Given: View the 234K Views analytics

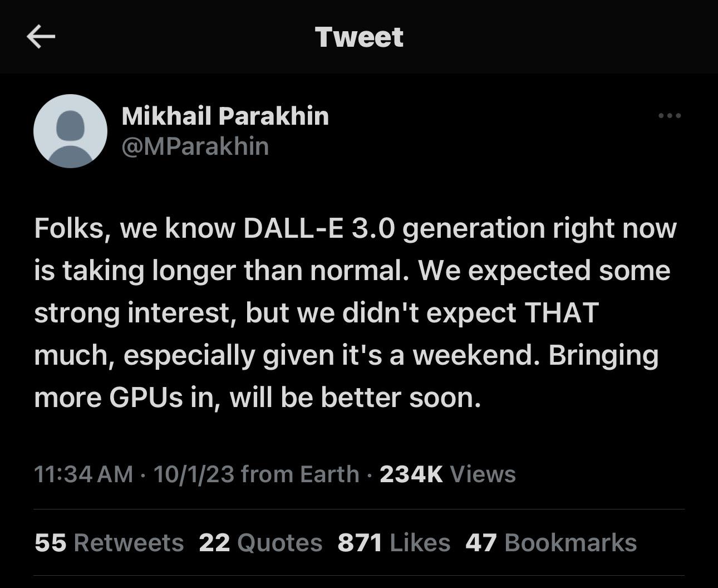Looking at the screenshot, I should [x=447, y=474].
